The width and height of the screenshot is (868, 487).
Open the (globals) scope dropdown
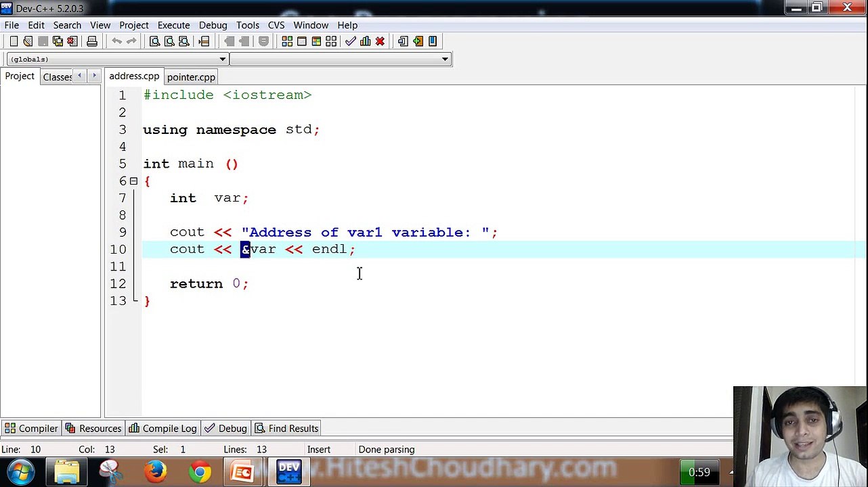(x=117, y=60)
